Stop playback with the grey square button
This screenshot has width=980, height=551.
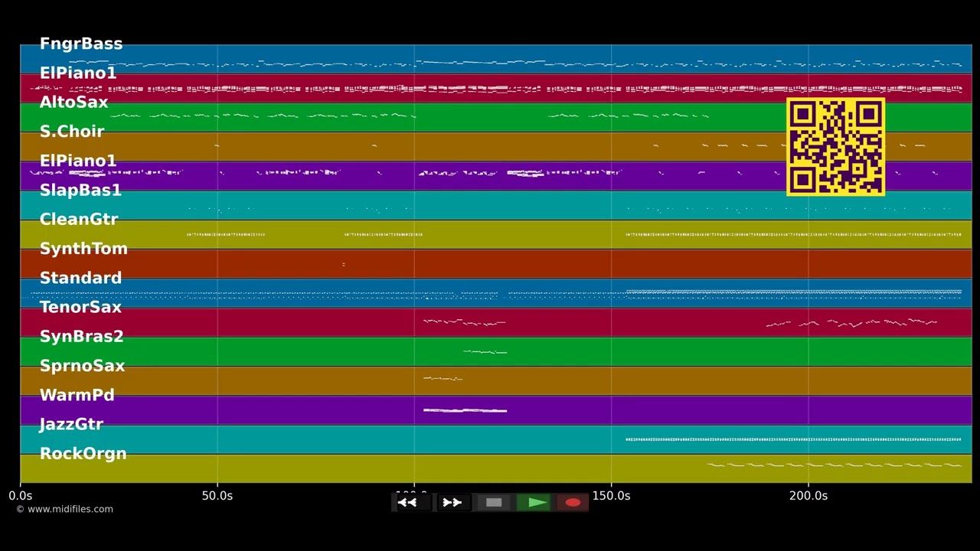pos(494,503)
